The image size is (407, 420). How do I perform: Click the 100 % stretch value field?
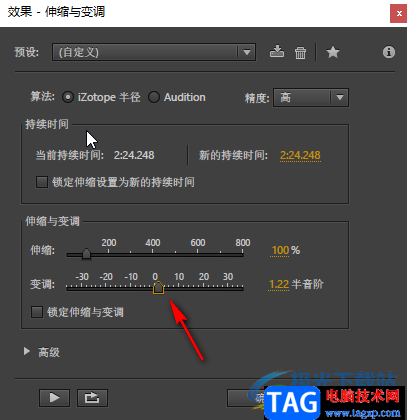pyautogui.click(x=280, y=250)
